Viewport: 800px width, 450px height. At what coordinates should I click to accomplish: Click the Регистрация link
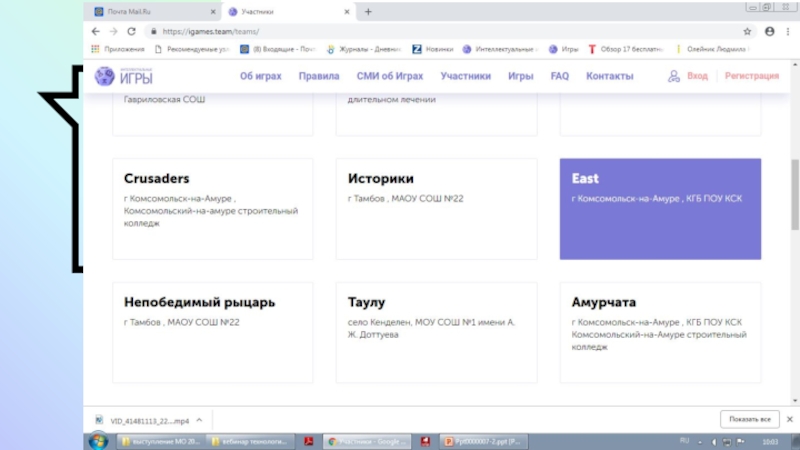(752, 76)
